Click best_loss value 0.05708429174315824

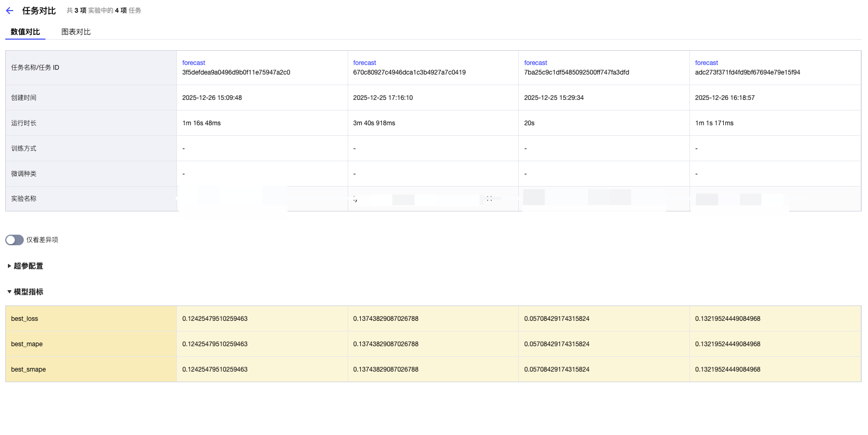pos(556,319)
